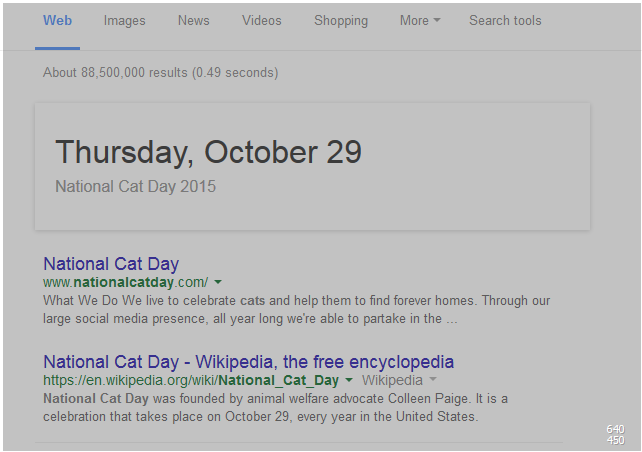Expand the More dropdown menu
Viewport: 642px width, 452px height.
[420, 20]
